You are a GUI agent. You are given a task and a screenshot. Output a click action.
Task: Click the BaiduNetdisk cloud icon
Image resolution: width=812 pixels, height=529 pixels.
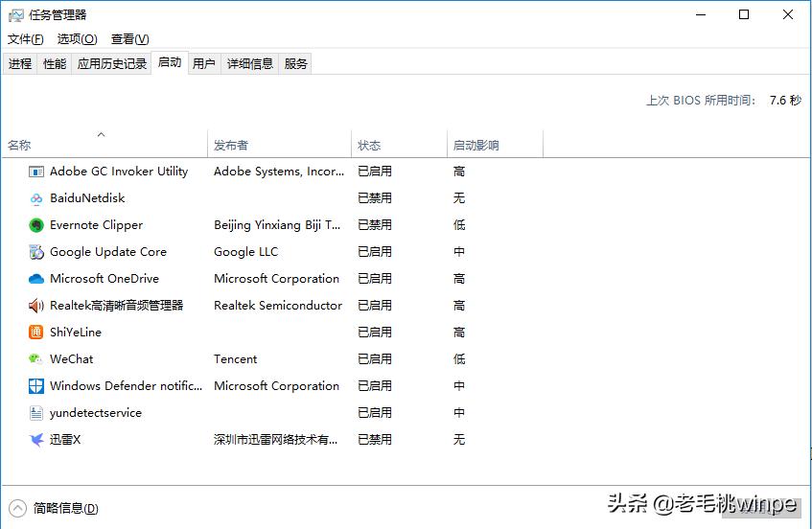pyautogui.click(x=36, y=198)
